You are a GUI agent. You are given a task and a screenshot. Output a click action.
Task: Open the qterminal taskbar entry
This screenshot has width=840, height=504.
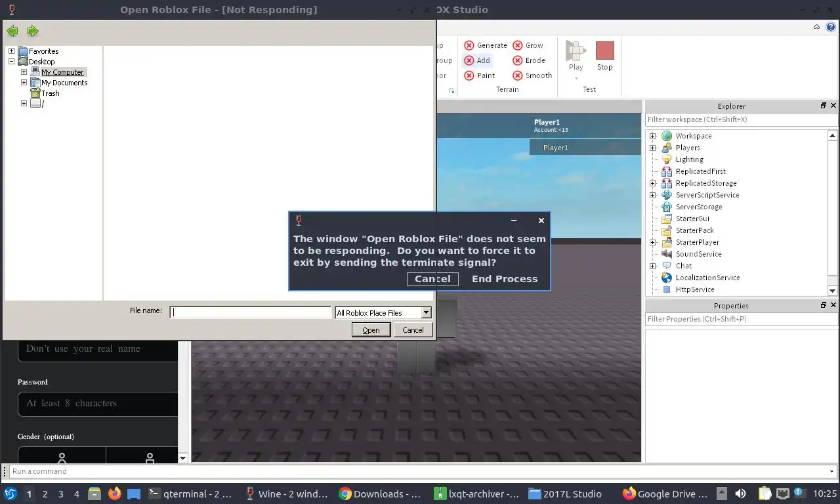(x=190, y=493)
